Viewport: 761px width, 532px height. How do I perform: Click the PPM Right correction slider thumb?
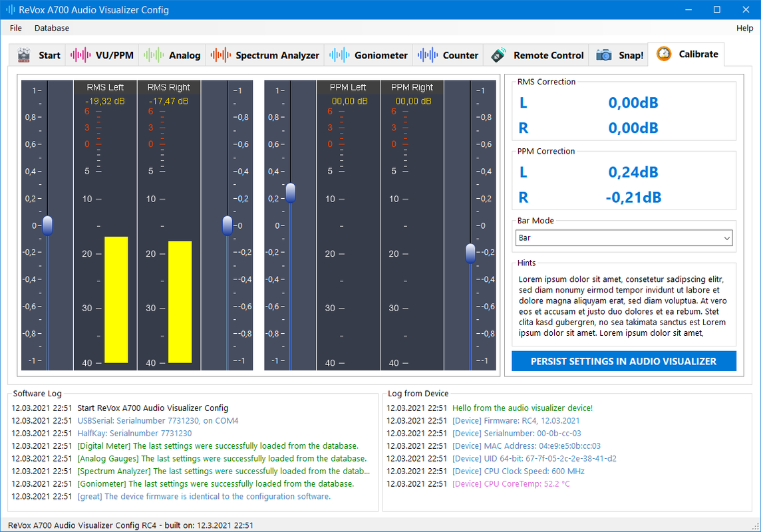[x=470, y=253]
